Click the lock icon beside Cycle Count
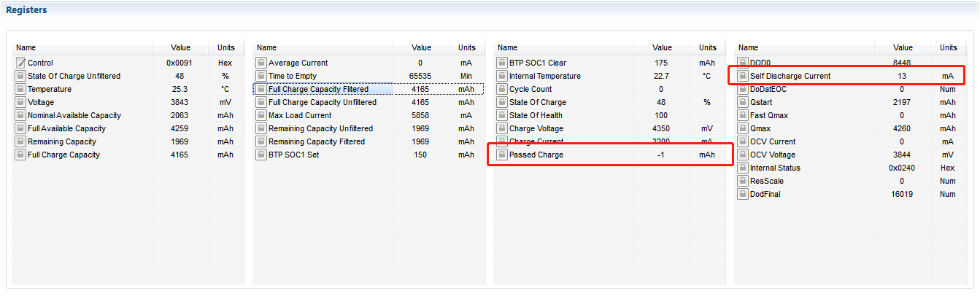This screenshot has width=980, height=296. pyautogui.click(x=502, y=89)
